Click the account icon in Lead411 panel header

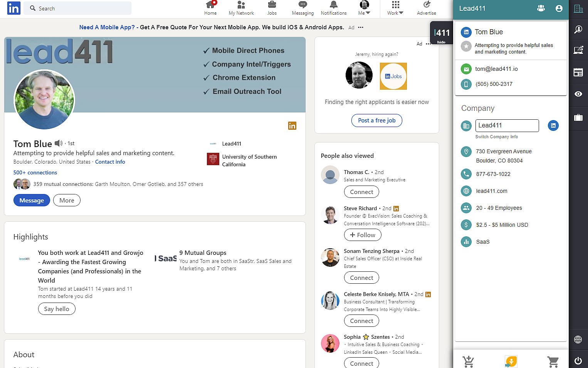coord(559,8)
